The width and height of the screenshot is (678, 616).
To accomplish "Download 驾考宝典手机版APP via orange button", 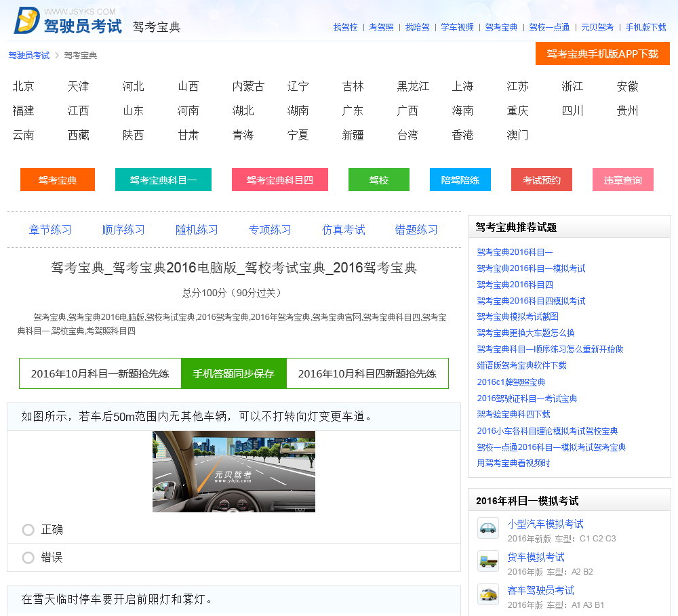I will point(602,54).
